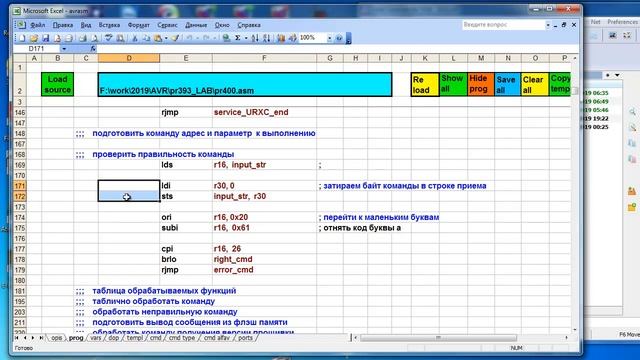Select row 174 header

click(20, 217)
